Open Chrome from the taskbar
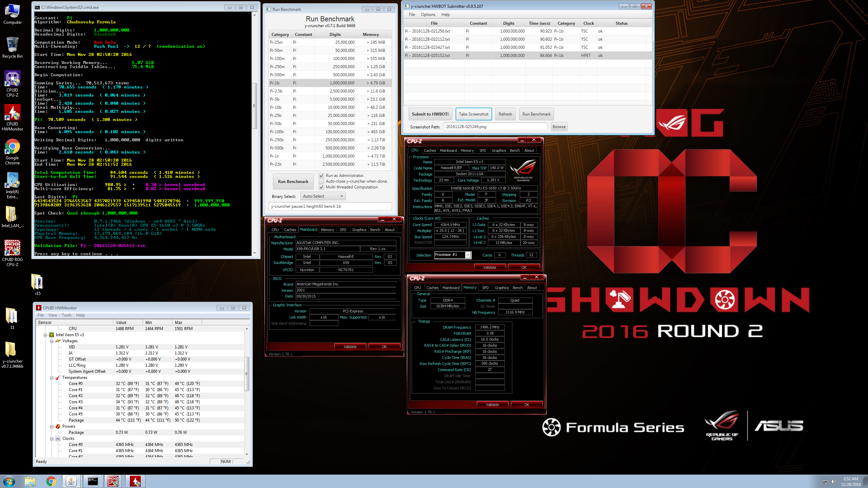Image resolution: width=868 pixels, height=488 pixels. click(51, 481)
